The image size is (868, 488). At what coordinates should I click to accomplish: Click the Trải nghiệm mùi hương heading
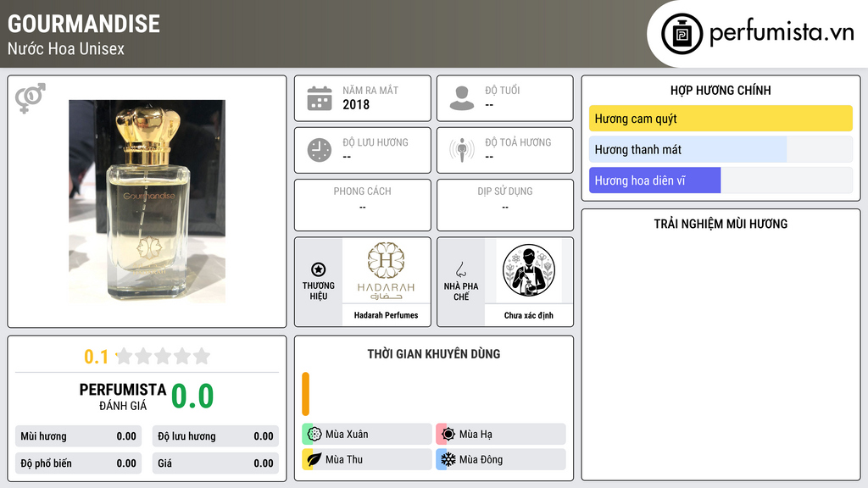coord(721,224)
